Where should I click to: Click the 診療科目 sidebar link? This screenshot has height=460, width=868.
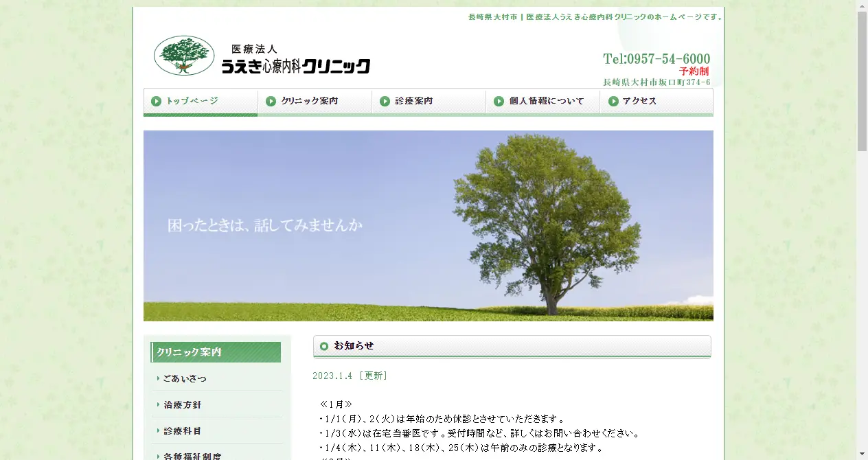point(181,430)
